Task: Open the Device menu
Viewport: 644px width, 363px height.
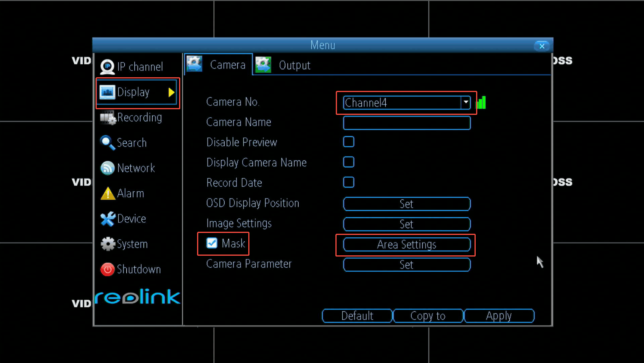Action: click(x=124, y=219)
